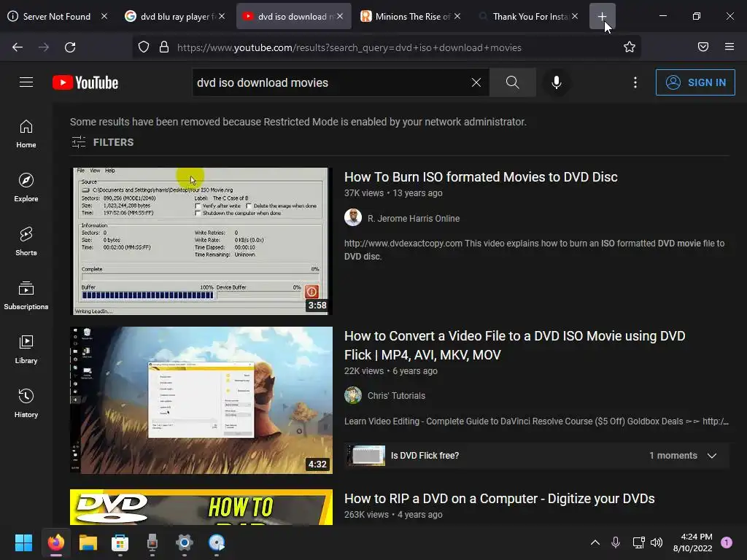747x560 pixels.
Task: Click the taskbar microphone tray icon
Action: tap(616, 542)
